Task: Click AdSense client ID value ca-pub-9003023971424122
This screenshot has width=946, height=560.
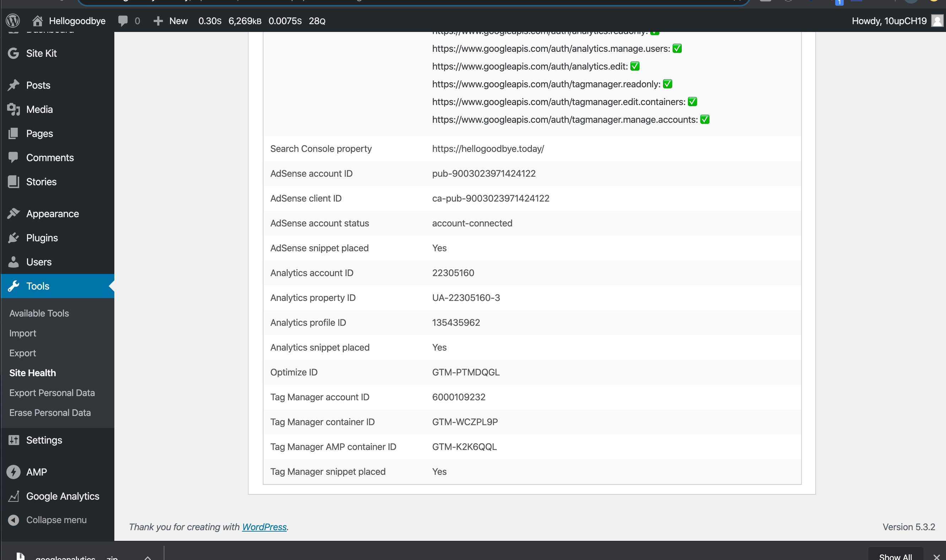Action: 490,198
